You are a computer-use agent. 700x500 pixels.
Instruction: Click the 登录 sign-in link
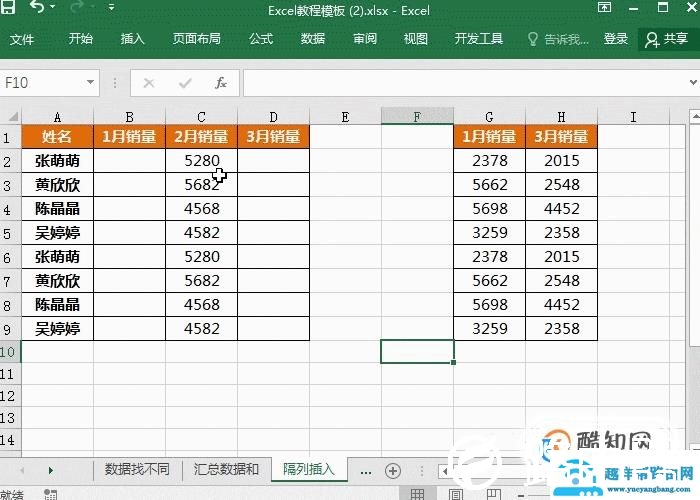616,39
